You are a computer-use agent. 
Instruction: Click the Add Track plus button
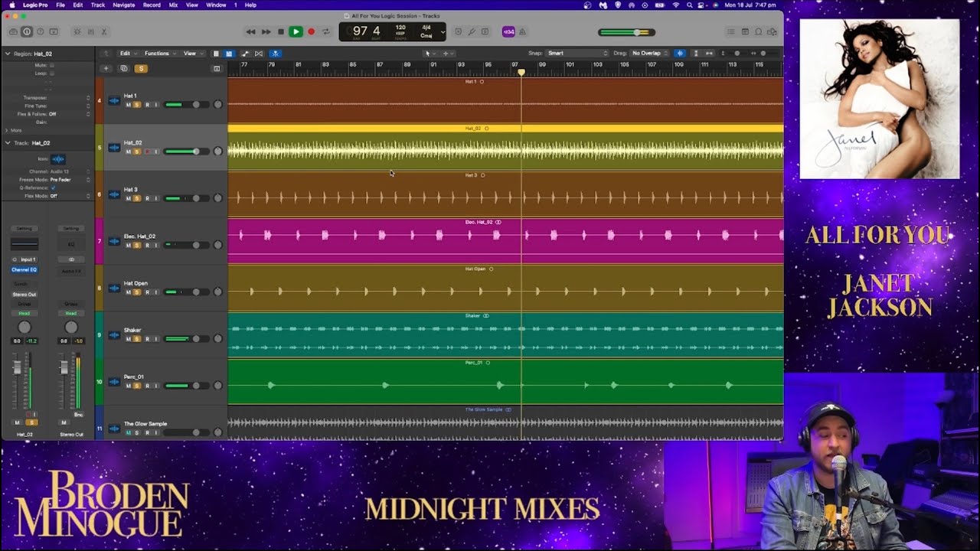[x=106, y=68]
